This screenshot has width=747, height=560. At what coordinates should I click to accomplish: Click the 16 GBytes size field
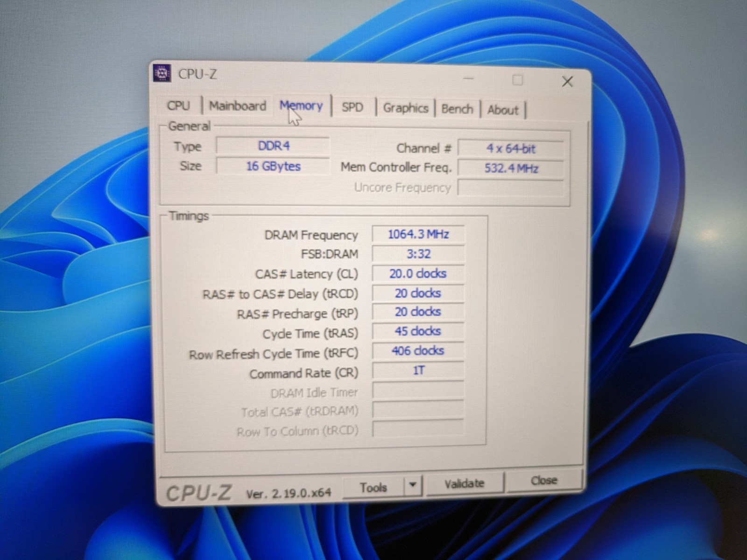click(x=273, y=166)
